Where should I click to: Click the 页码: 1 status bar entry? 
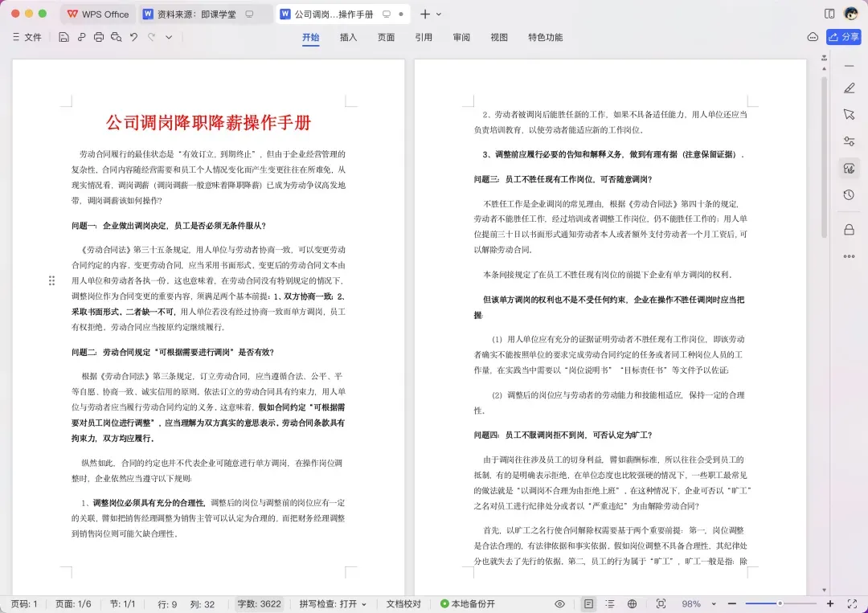point(24,603)
